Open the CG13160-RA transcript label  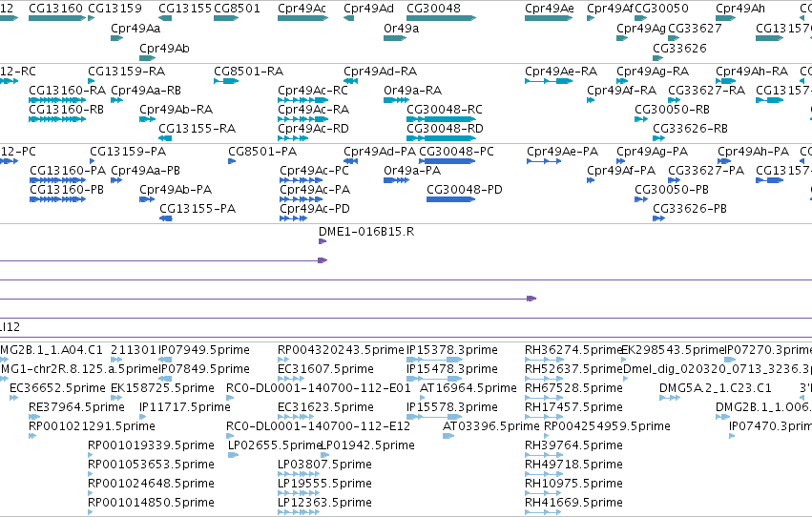pos(68,91)
